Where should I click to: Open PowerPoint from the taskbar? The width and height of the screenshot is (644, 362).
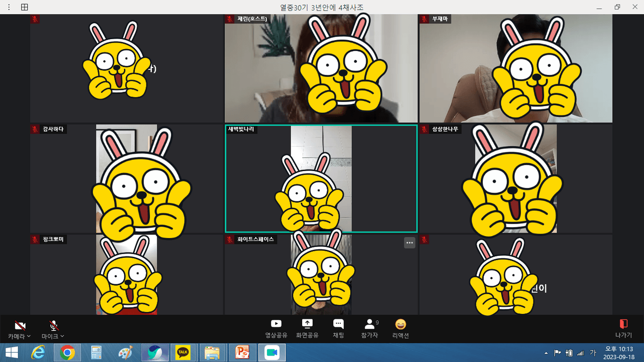(242, 353)
